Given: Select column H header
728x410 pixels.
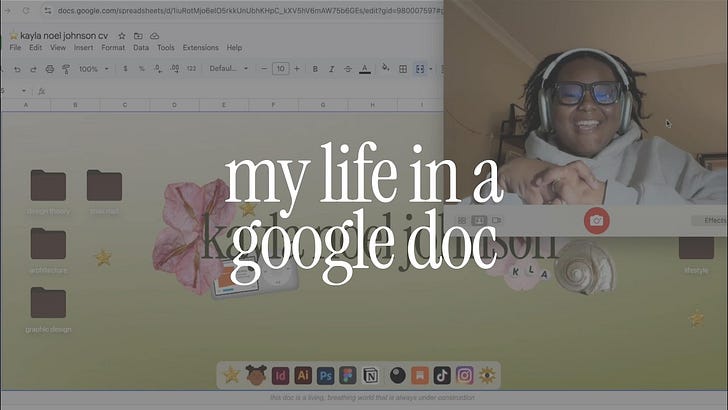Looking at the screenshot, I should coord(372,105).
